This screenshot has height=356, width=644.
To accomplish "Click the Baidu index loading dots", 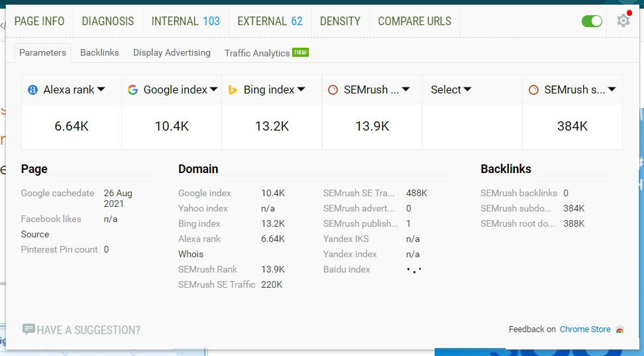I will click(414, 270).
